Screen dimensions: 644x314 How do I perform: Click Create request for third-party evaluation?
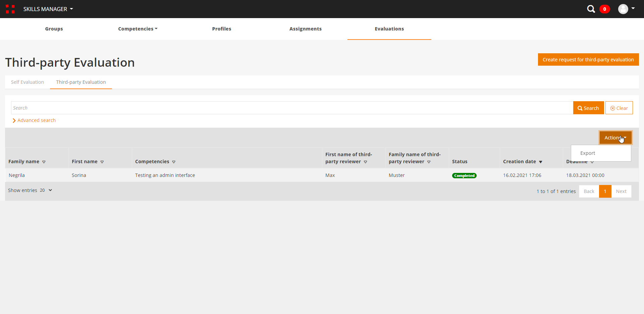[x=588, y=60]
